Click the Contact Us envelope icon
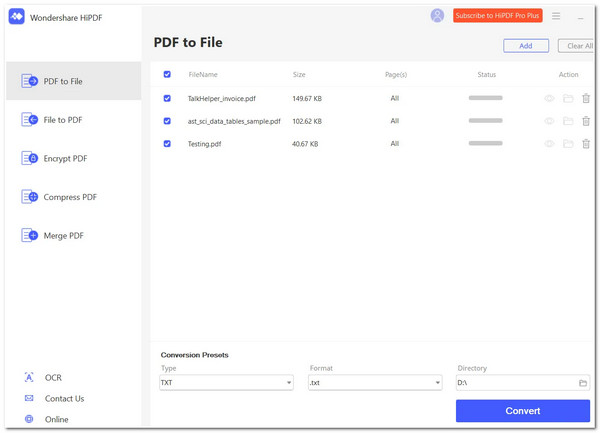This screenshot has width=600, height=433. tap(29, 398)
